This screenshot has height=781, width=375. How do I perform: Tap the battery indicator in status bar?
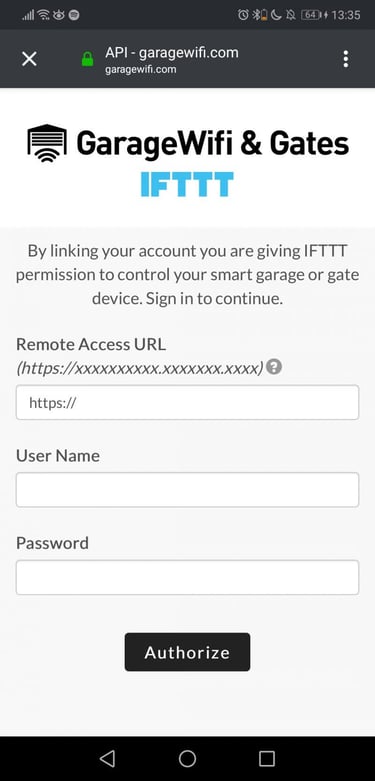(x=312, y=15)
